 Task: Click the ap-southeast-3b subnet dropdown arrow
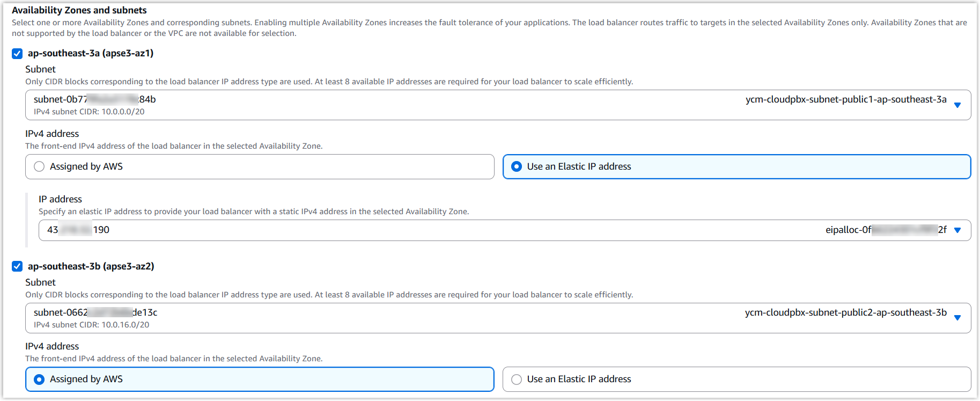(957, 318)
